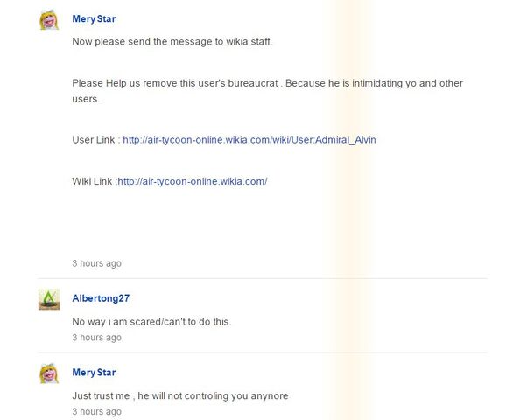Image resolution: width=513 pixels, height=420 pixels.
Task: Click the first message's '3 hours ago' timestamp
Action: pos(97,263)
